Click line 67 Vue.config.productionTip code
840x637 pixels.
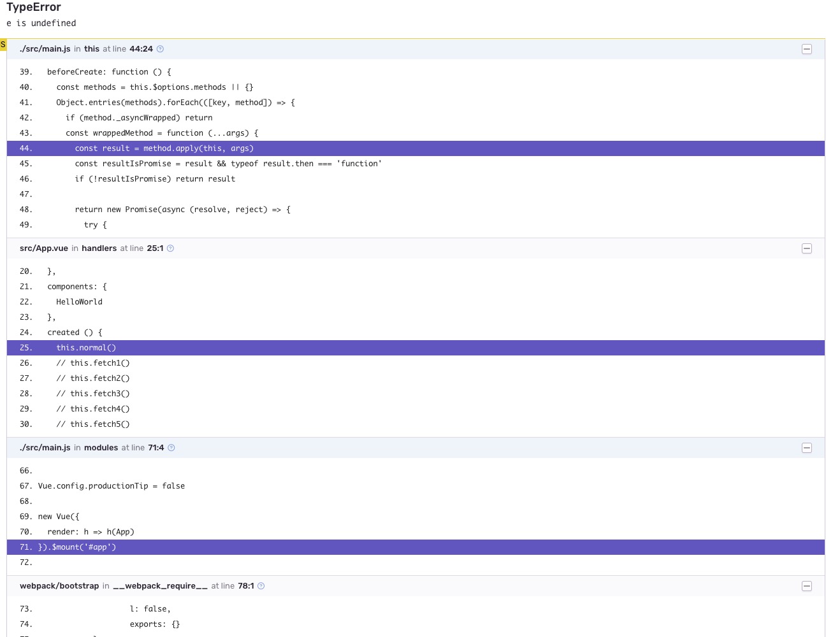tap(112, 486)
